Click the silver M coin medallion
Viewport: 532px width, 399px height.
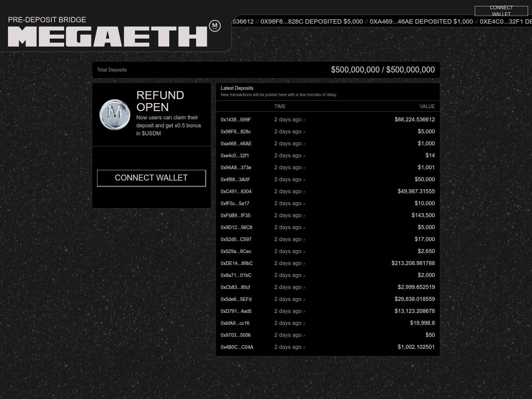(x=115, y=115)
